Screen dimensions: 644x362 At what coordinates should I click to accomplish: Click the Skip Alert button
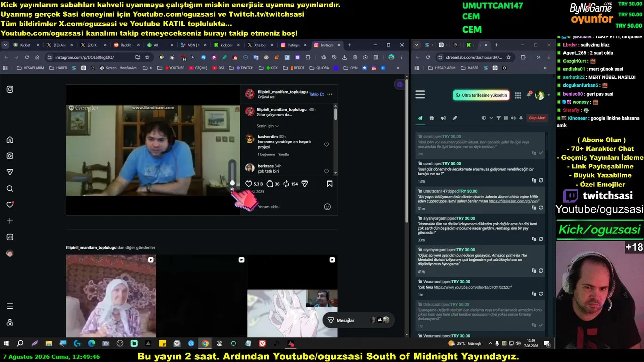pos(537,118)
